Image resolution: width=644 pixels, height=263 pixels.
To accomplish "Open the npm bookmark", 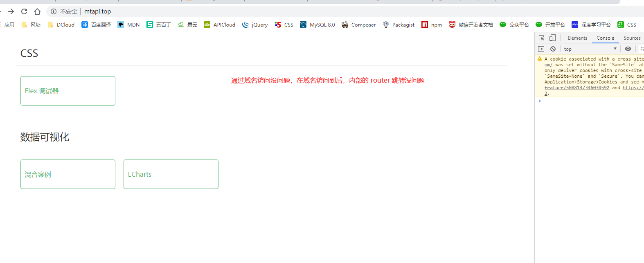I will (x=432, y=25).
